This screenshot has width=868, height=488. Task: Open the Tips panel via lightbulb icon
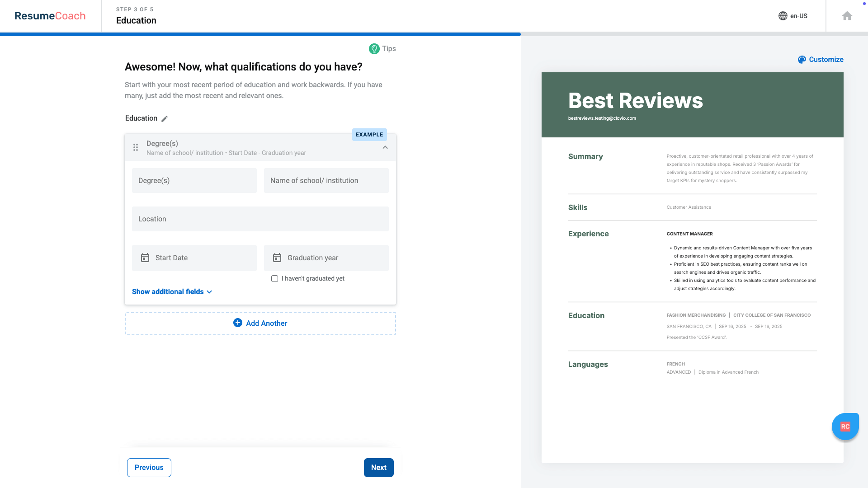(x=374, y=49)
